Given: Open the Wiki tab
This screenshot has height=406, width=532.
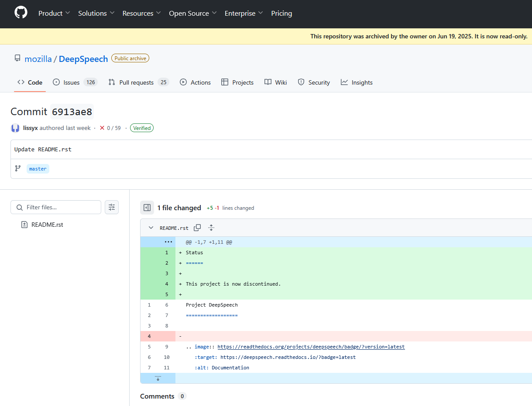Looking at the screenshot, I should [275, 82].
